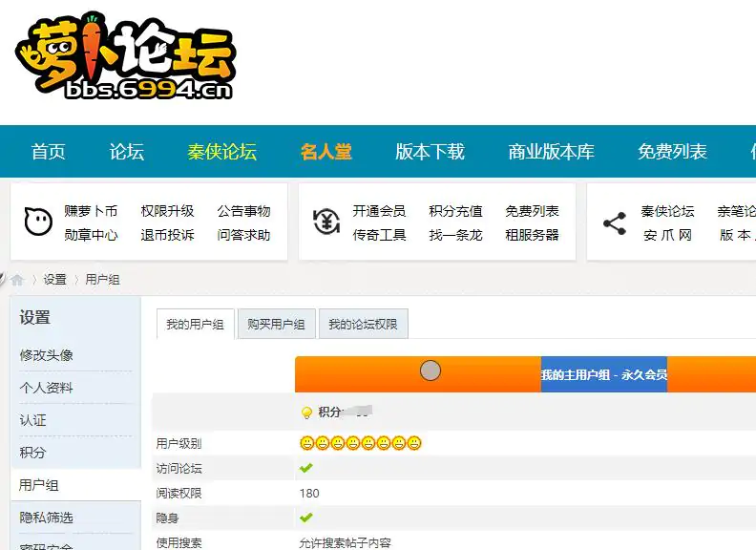Open the 退币投诉 link
Image resolution: width=756 pixels, height=550 pixels.
pyautogui.click(x=167, y=235)
